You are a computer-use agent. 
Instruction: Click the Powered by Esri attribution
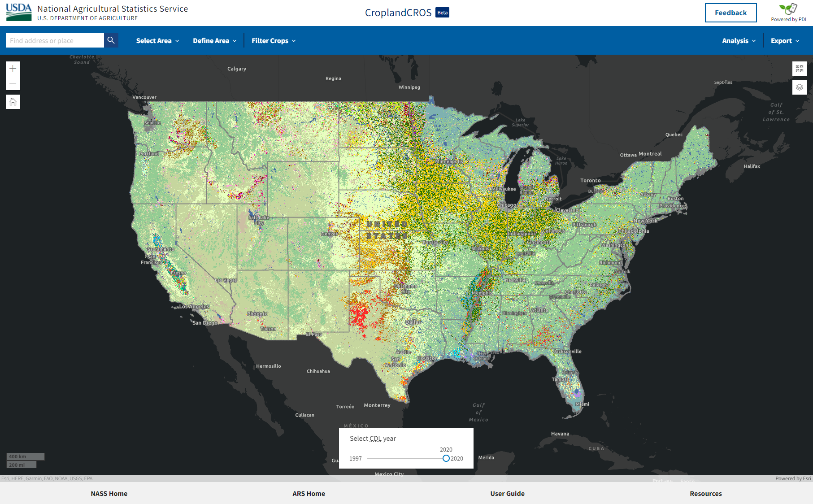coord(793,478)
